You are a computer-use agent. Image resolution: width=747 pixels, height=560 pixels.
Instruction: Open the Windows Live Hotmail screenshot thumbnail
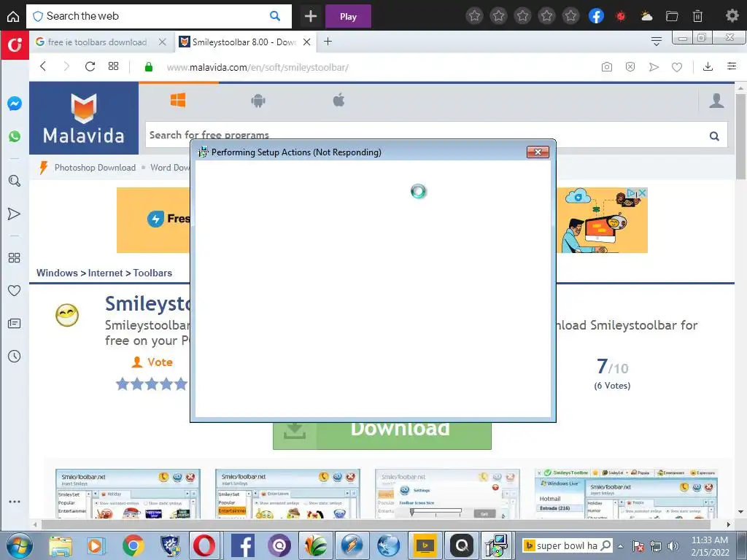626,494
